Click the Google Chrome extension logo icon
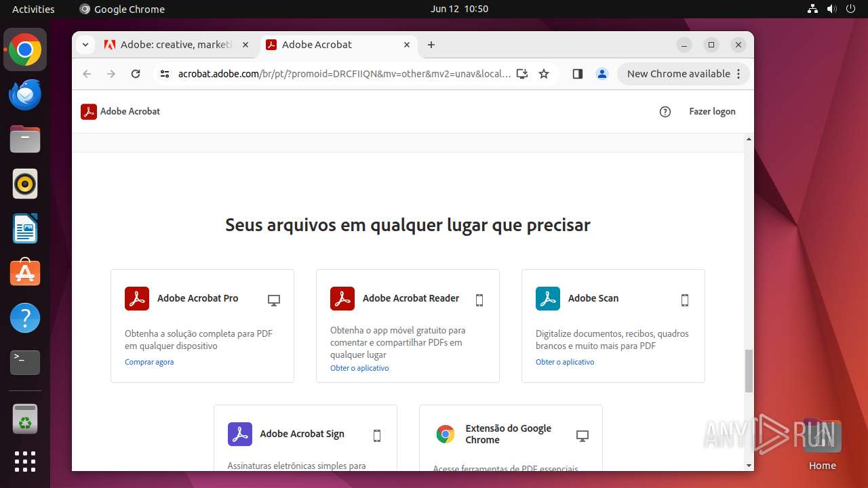Image resolution: width=868 pixels, height=488 pixels. point(446,434)
